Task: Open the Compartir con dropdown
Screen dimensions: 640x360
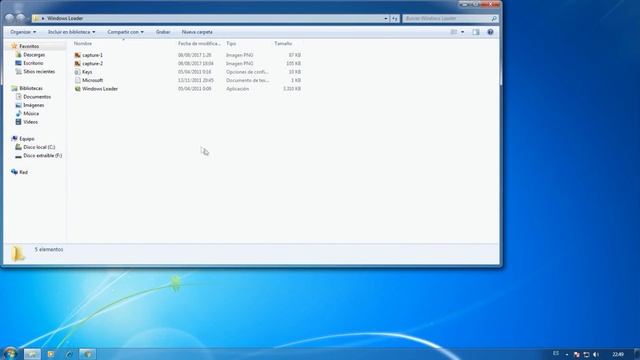Action: pos(125,32)
